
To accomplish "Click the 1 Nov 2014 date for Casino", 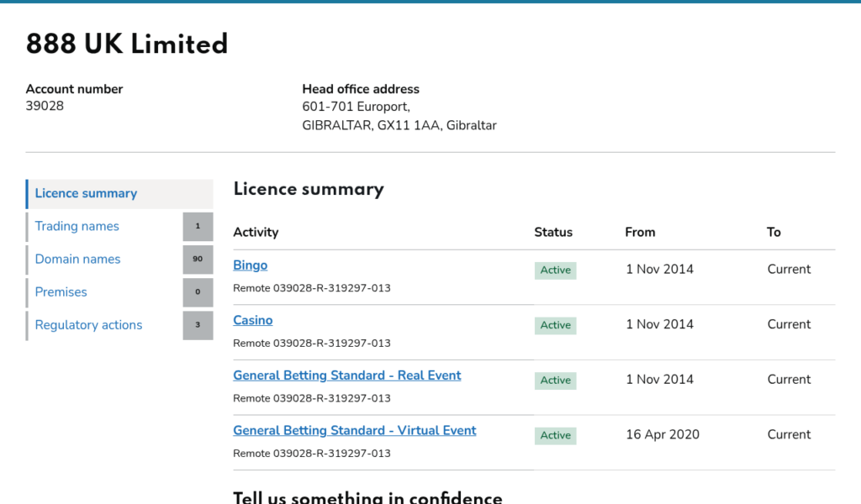I will tap(659, 324).
